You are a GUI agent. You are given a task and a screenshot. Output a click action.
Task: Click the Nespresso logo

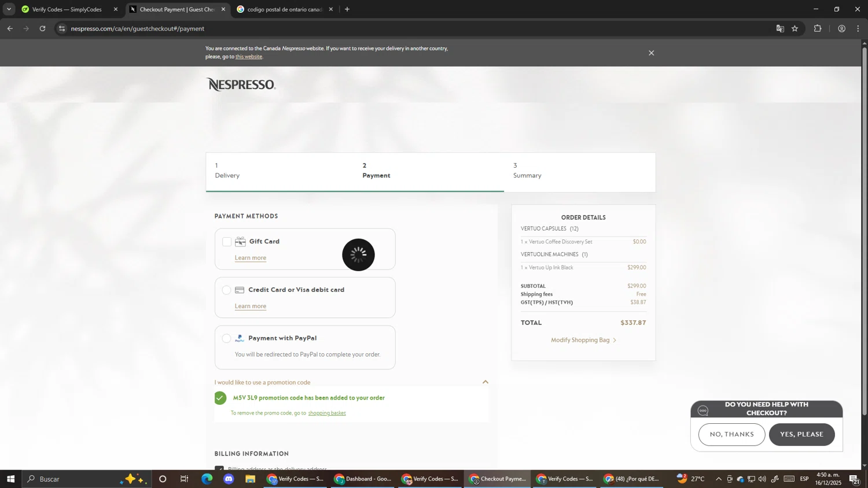tap(241, 84)
